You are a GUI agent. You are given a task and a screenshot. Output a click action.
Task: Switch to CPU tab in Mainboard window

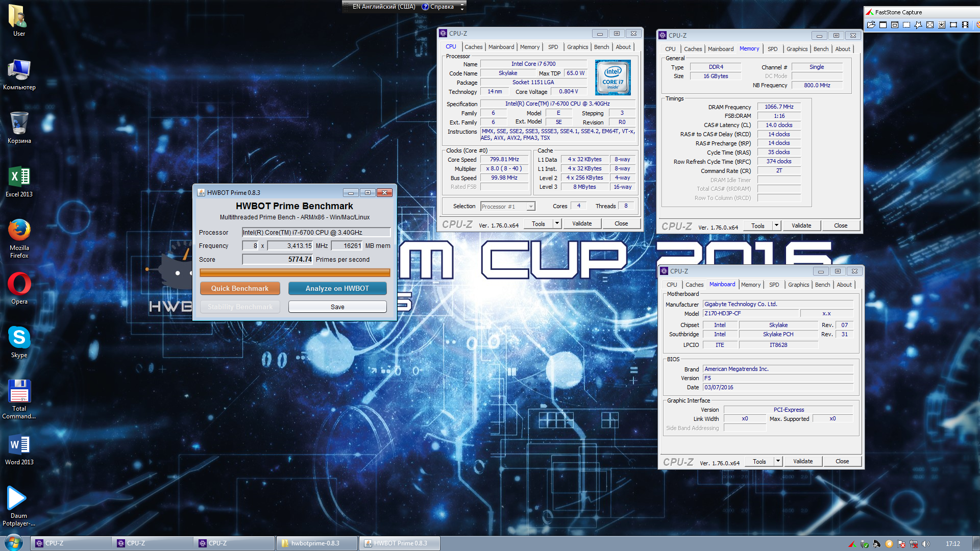(x=672, y=285)
